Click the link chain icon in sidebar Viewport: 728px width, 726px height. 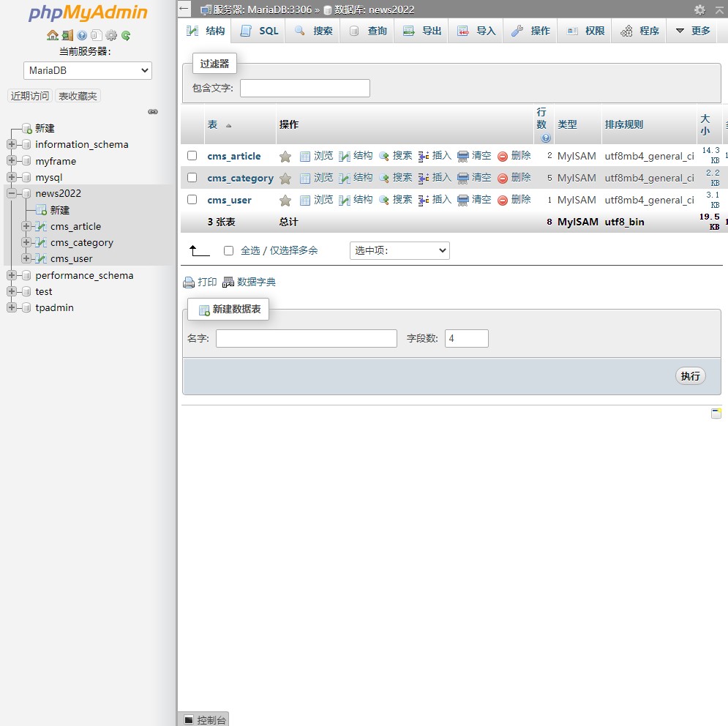click(153, 112)
